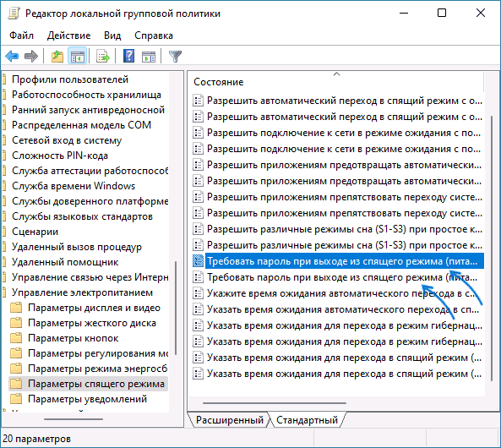Image resolution: width=501 pixels, height=448 pixels.
Task: Minimize the group policy editor window
Action: tap(404, 14)
